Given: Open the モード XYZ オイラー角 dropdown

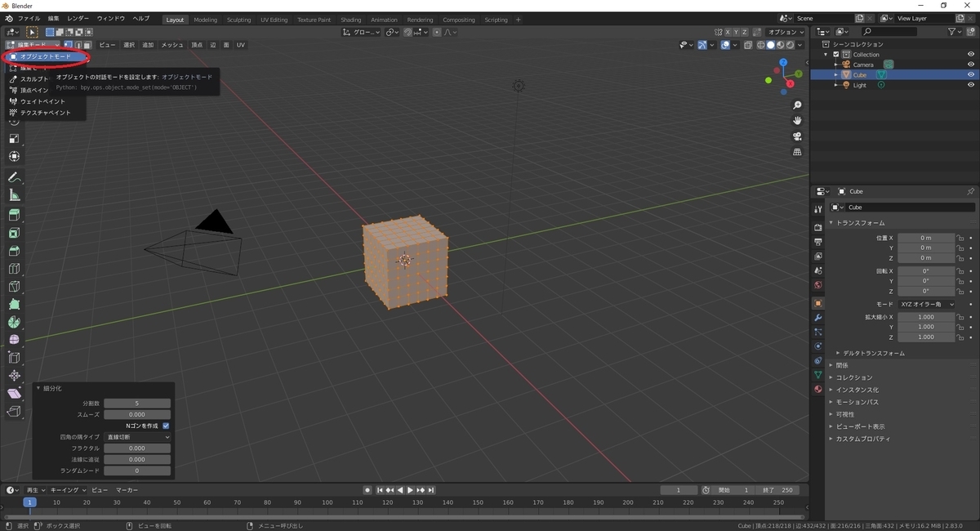Looking at the screenshot, I should point(926,304).
